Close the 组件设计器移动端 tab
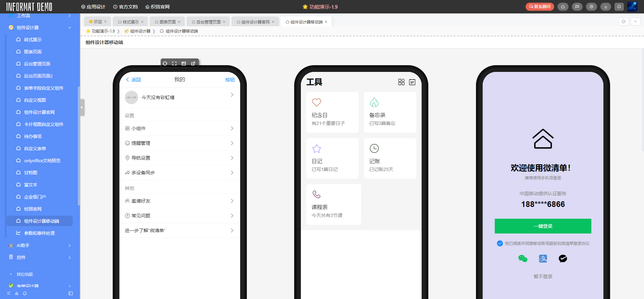Image resolution: width=644 pixels, height=299 pixels. pos(326,22)
